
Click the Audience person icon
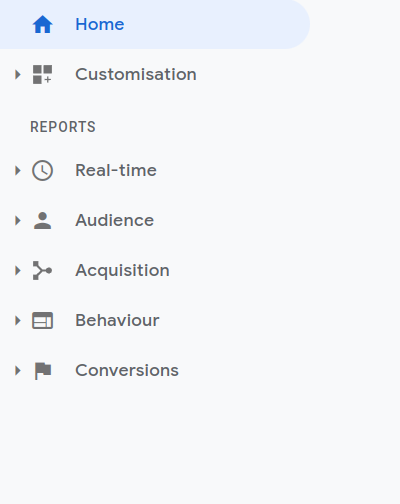pos(42,220)
